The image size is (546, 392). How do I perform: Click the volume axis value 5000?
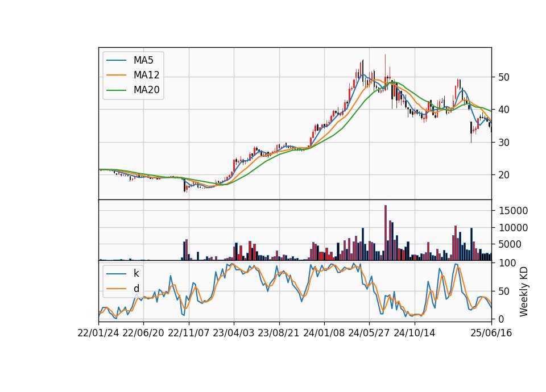coord(510,244)
